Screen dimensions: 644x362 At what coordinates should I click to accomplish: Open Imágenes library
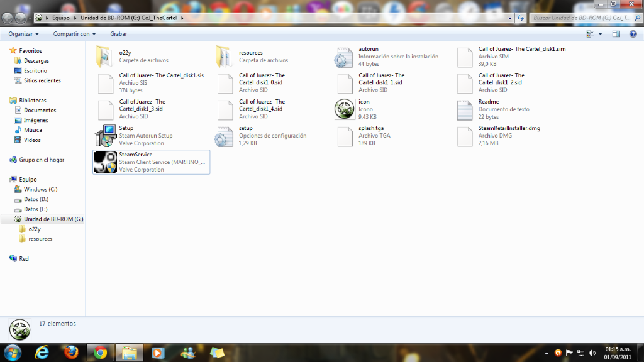36,120
